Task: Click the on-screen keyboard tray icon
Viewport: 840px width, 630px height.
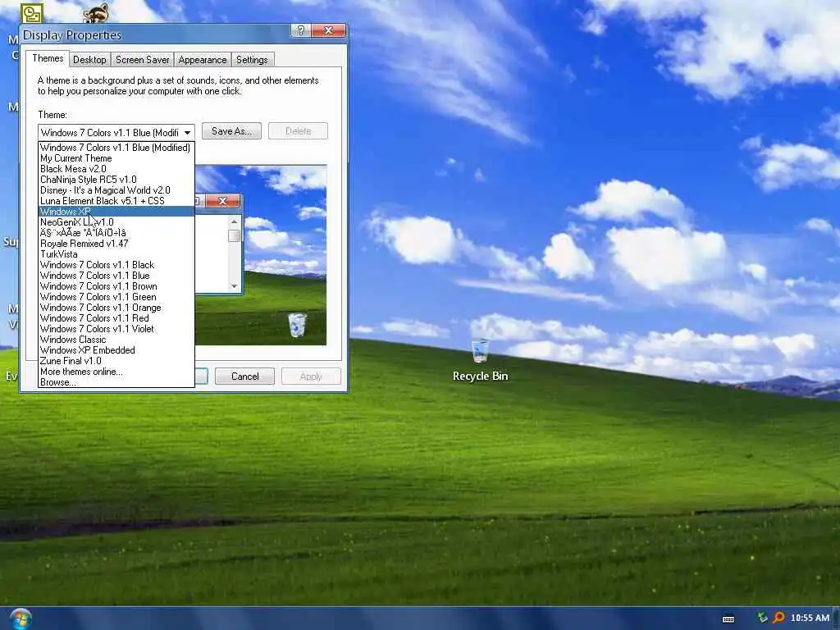Action: pos(728,619)
